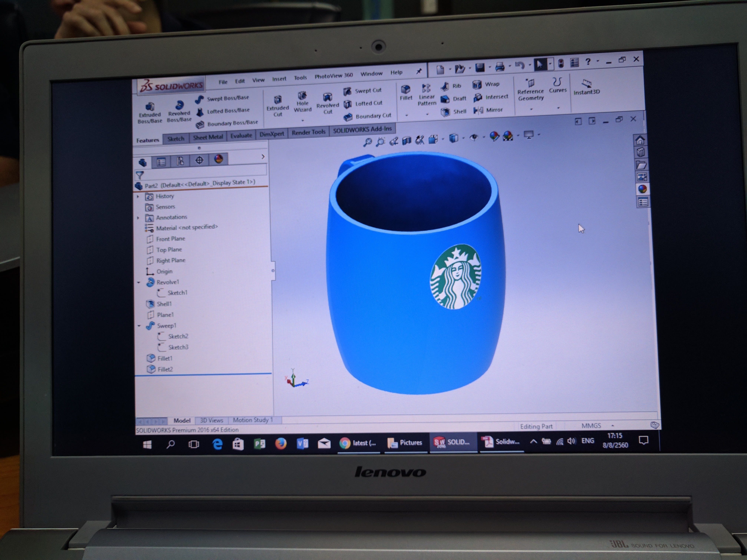Screen dimensions: 747x560
Task: Open the Fillet dropdown arrow
Action: click(407, 115)
